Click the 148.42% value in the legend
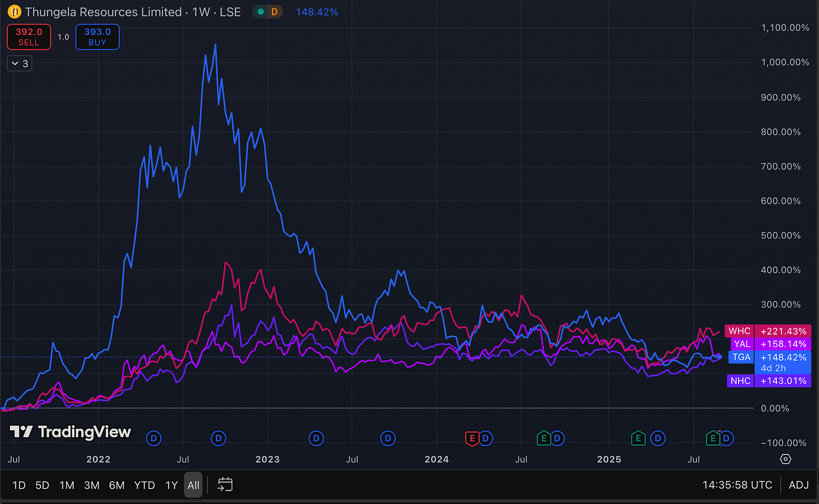Screen dimensions: 819x504 coord(317,12)
